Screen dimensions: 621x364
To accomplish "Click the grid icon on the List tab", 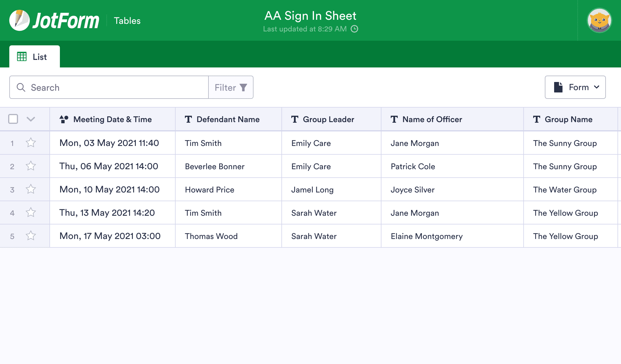I will click(22, 56).
